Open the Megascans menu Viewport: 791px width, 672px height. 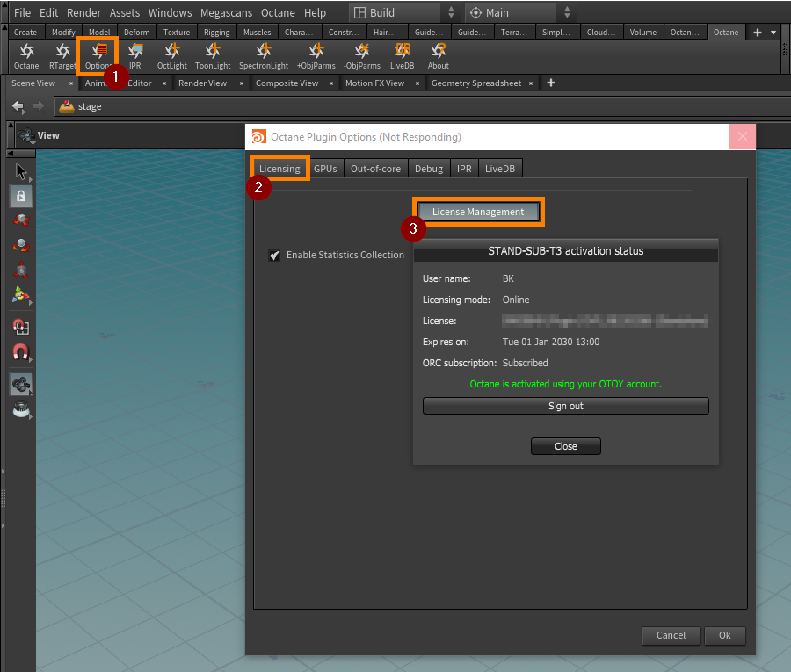226,12
